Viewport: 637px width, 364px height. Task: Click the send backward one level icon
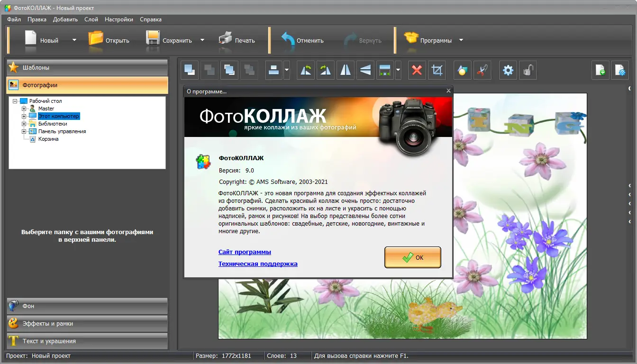pyautogui.click(x=249, y=70)
